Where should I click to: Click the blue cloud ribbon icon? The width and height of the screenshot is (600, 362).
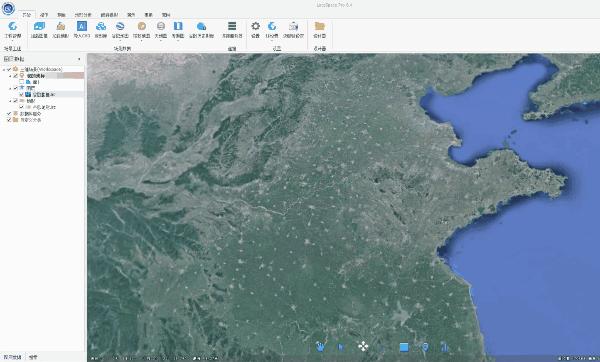click(201, 26)
